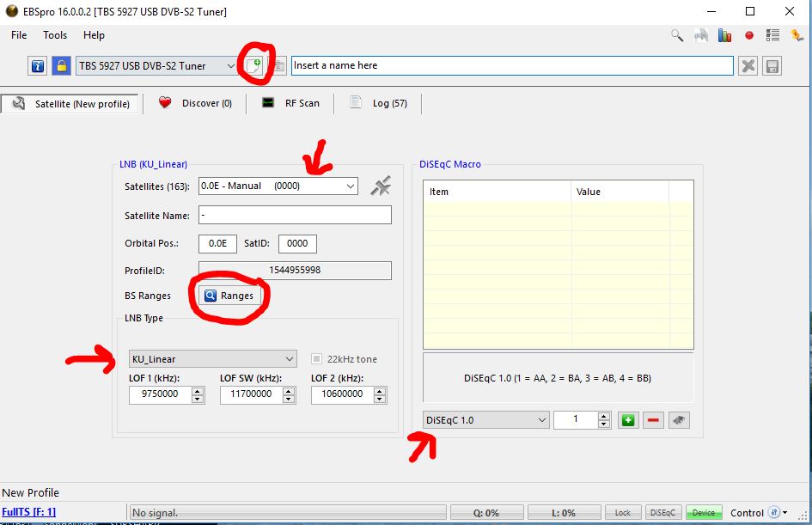Open the File menu
812x525 pixels.
coord(19,35)
